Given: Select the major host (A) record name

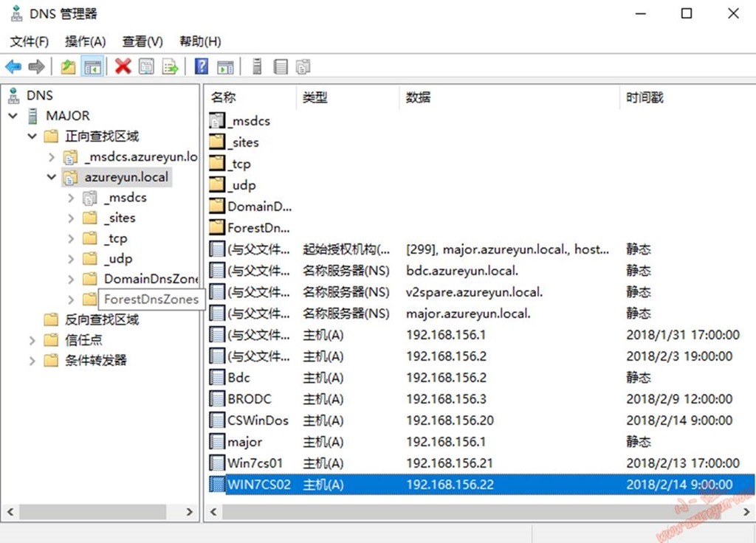Looking at the screenshot, I should click(244, 442).
